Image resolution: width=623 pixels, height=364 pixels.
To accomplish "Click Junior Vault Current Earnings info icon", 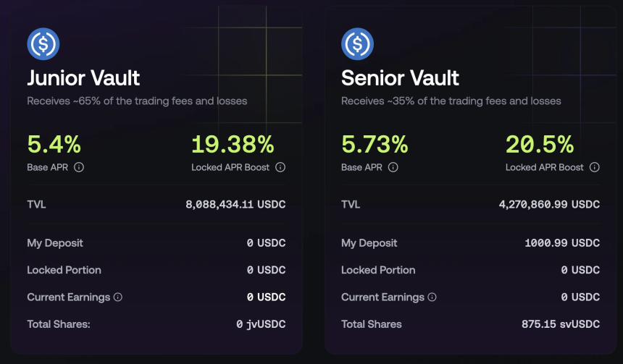I will (118, 297).
